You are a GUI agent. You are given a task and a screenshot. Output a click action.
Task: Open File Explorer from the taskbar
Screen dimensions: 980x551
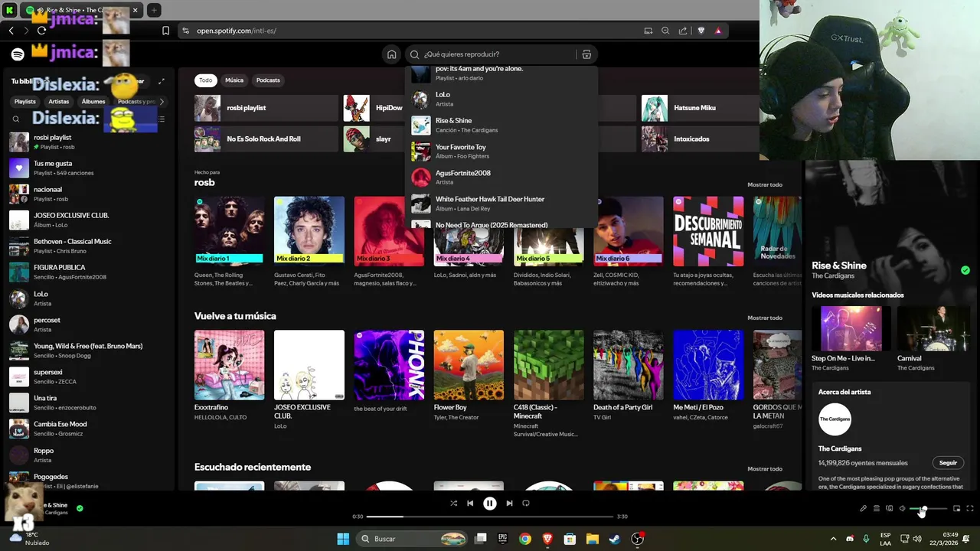tap(592, 539)
